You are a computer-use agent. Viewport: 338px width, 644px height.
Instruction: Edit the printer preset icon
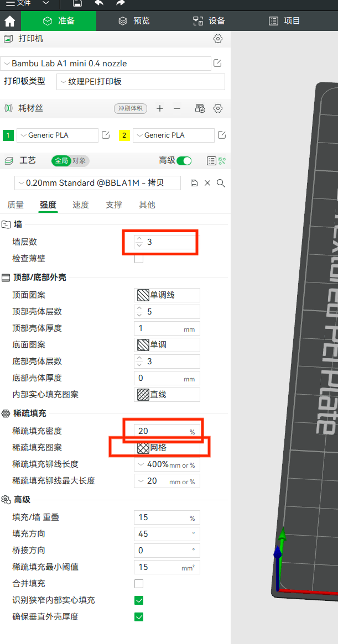218,63
